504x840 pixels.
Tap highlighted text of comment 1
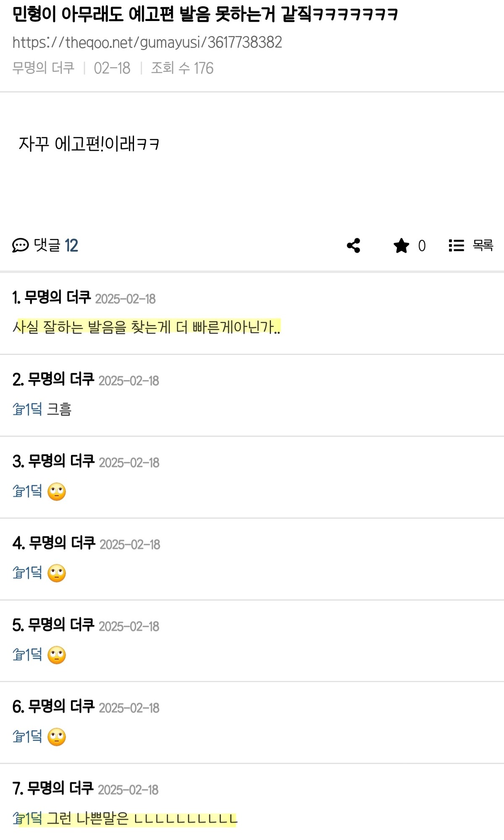coord(147,327)
